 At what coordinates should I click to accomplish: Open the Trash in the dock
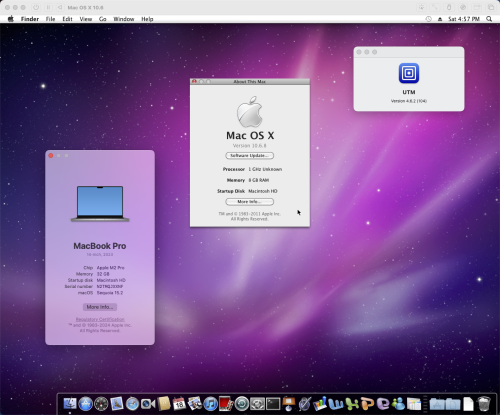[484, 404]
